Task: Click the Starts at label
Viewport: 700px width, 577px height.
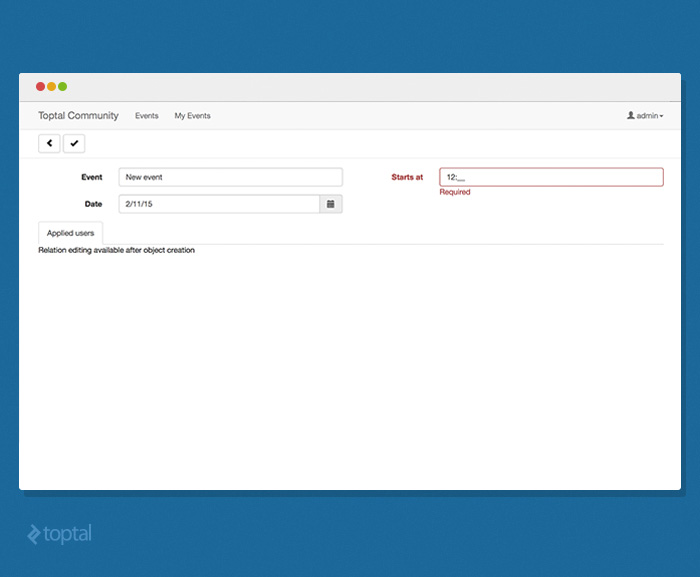Action: [x=406, y=177]
